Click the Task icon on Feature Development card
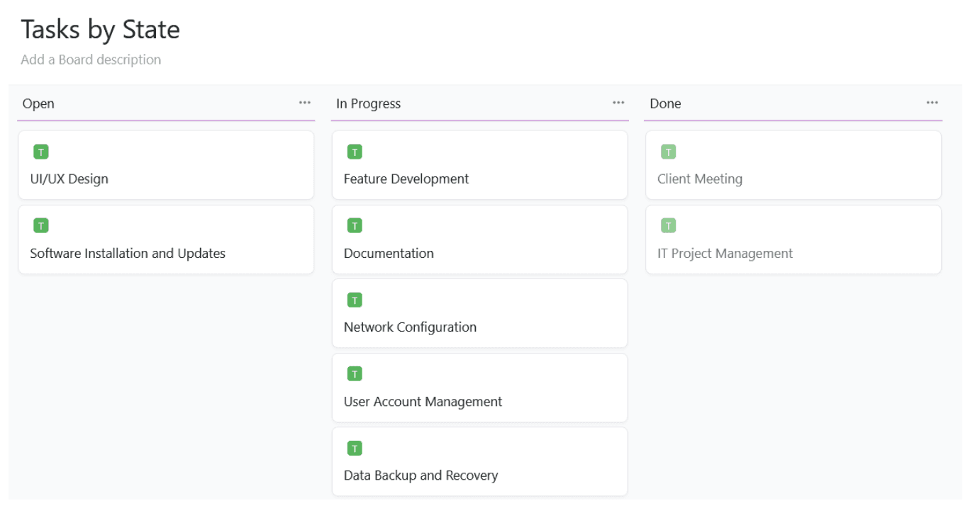This screenshot has height=513, width=980. pos(355,151)
